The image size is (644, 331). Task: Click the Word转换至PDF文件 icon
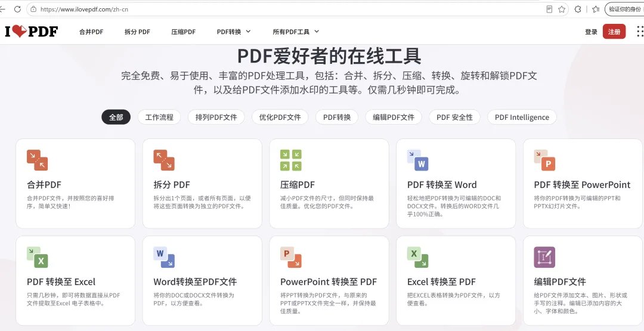[x=164, y=257]
